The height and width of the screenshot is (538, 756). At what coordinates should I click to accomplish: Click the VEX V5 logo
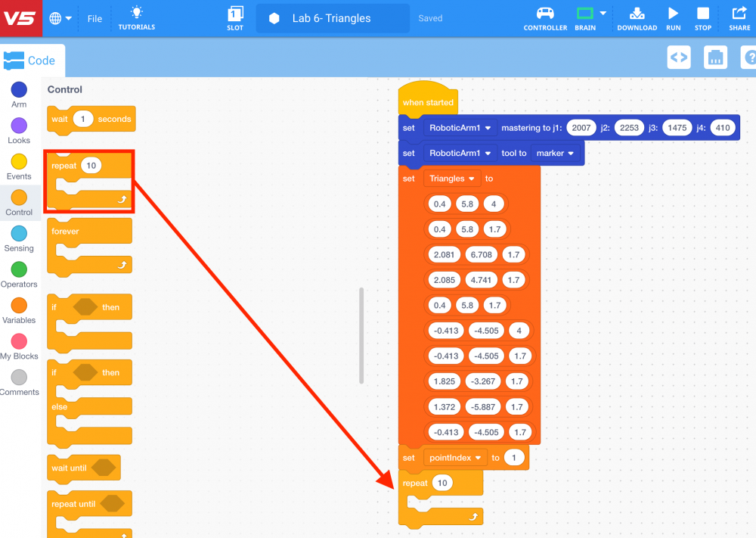click(x=20, y=18)
